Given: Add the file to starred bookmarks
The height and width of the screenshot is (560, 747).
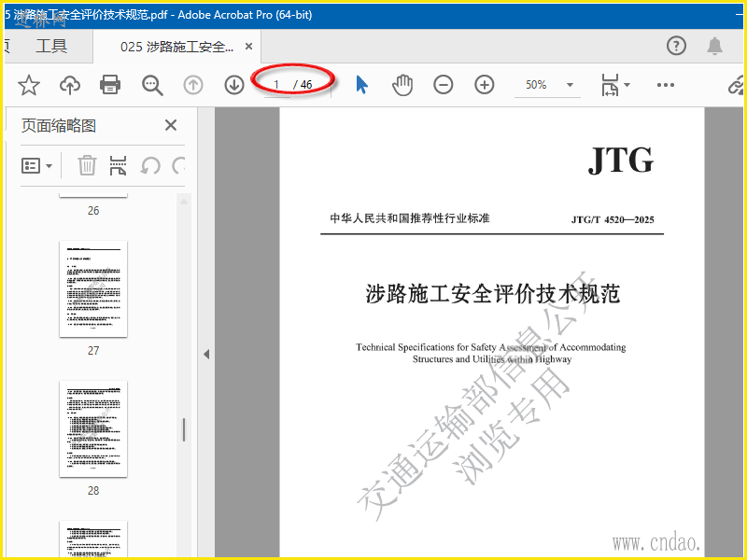Looking at the screenshot, I should click(x=29, y=85).
